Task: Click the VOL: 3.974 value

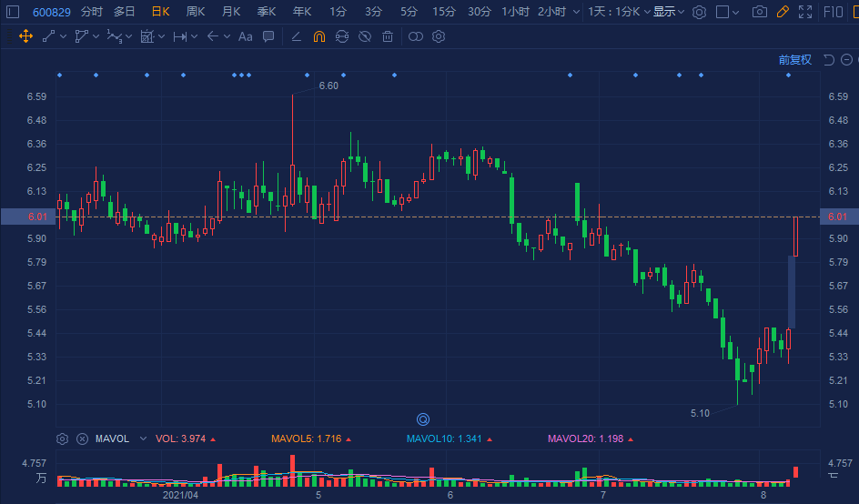Action: point(181,438)
